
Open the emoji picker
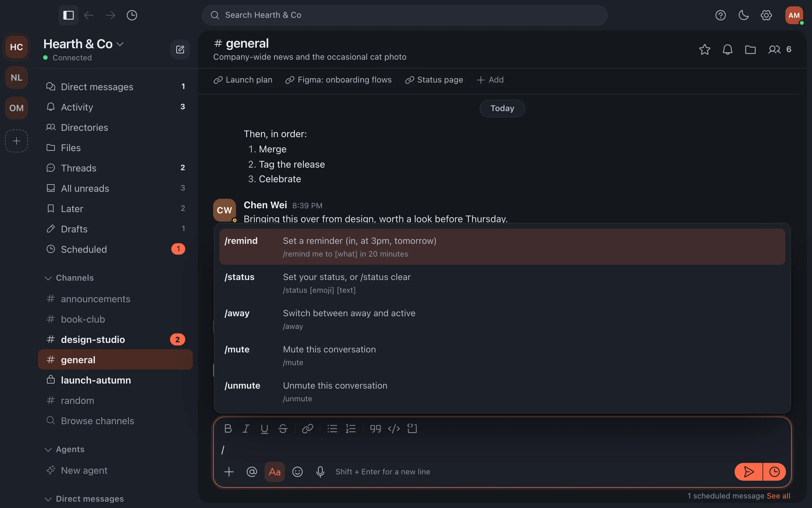pyautogui.click(x=297, y=472)
